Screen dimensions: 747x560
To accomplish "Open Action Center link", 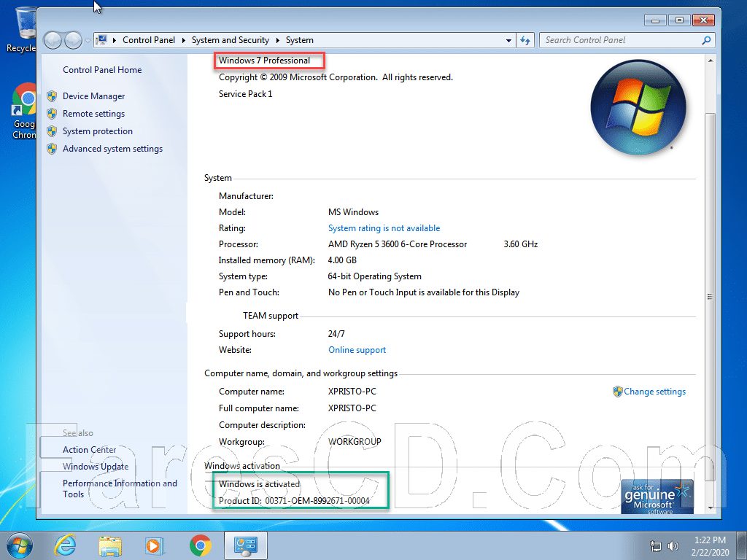I will pyautogui.click(x=89, y=450).
